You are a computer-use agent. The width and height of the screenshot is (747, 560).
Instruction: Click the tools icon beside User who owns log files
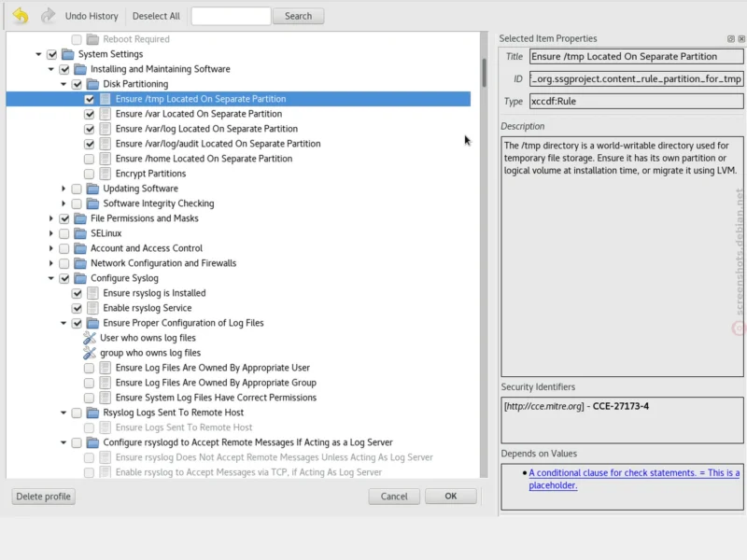coord(89,338)
